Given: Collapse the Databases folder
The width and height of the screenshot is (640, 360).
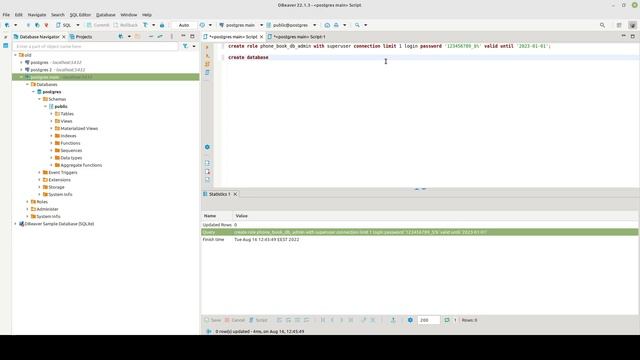Looking at the screenshot, I should click(27, 84).
